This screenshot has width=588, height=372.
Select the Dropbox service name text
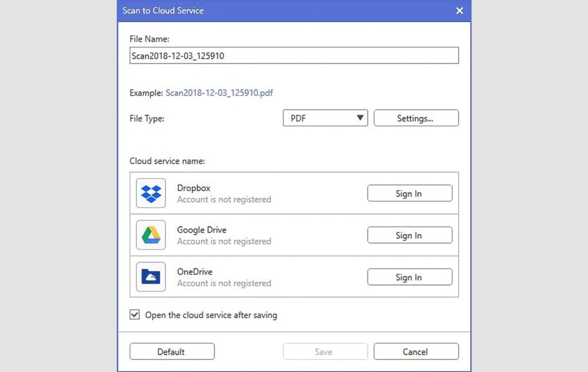pos(194,188)
